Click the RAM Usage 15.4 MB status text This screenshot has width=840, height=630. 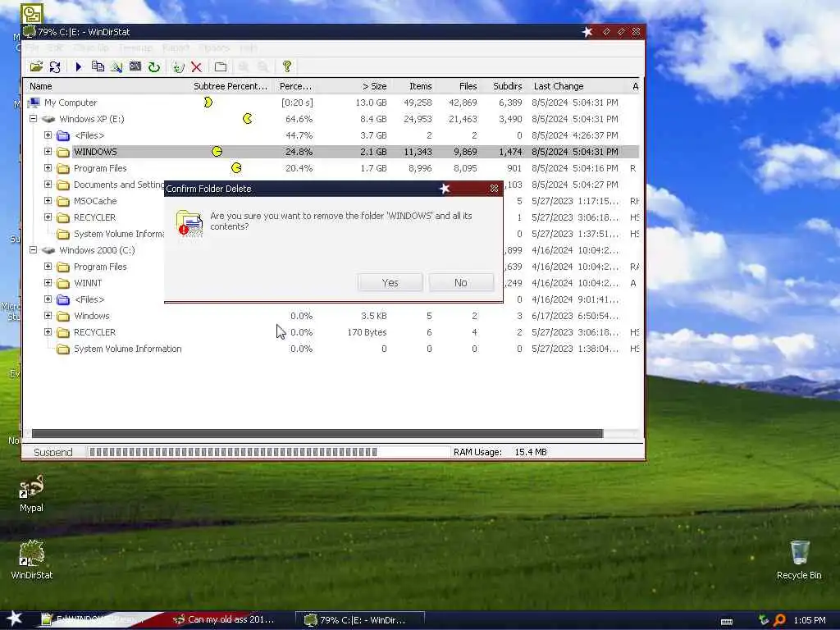pyautogui.click(x=500, y=452)
